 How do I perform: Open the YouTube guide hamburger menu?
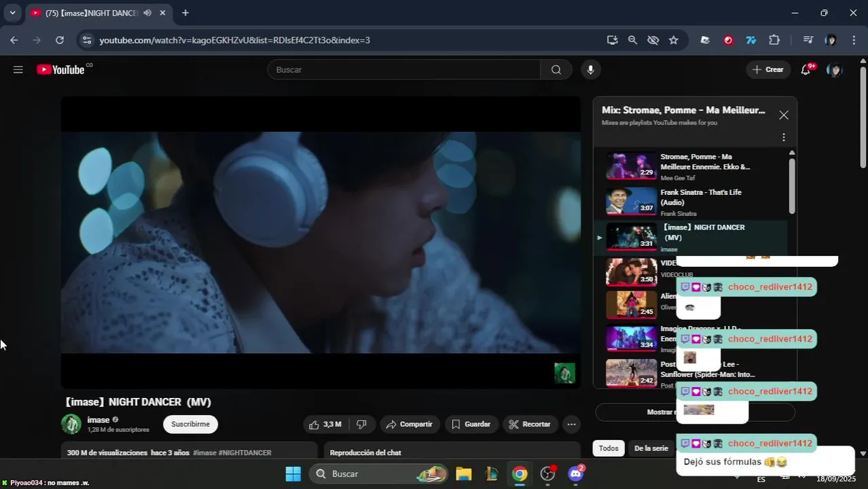coord(18,69)
